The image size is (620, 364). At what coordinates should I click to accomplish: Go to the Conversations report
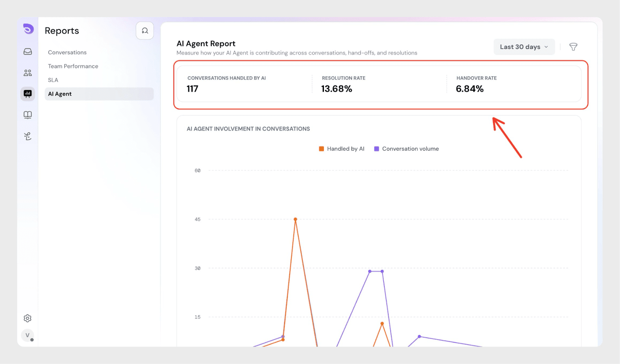tap(67, 52)
